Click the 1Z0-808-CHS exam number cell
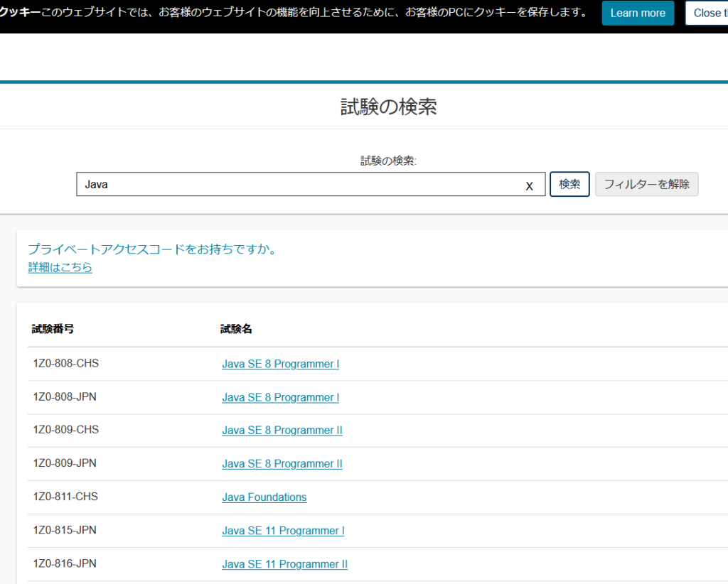The height and width of the screenshot is (584, 728). (x=65, y=364)
